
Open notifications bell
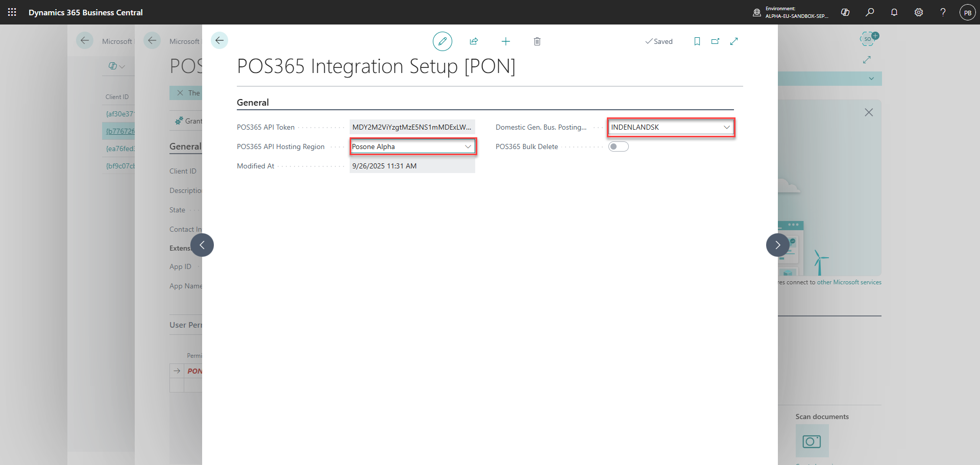coord(894,12)
